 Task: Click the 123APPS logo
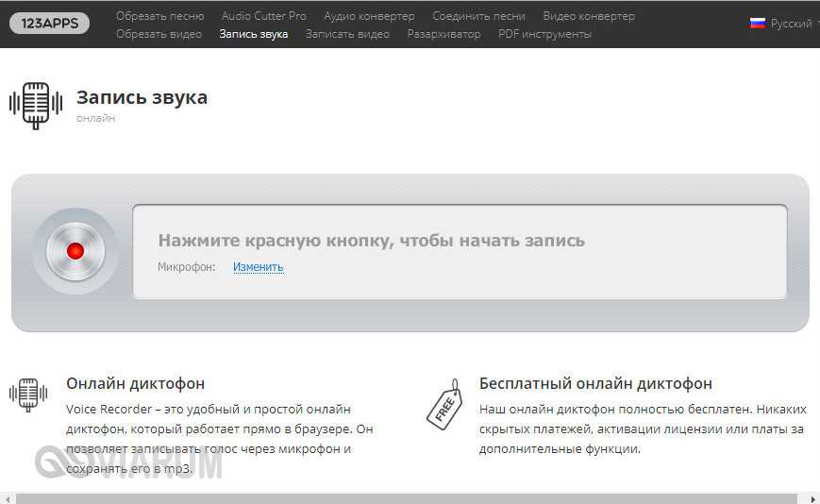pos(49,24)
